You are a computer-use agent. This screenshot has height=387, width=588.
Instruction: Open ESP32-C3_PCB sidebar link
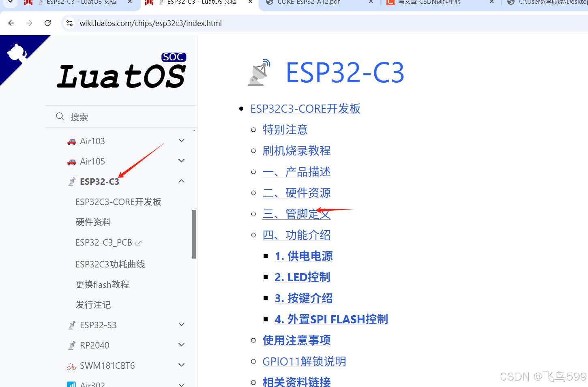coord(104,243)
